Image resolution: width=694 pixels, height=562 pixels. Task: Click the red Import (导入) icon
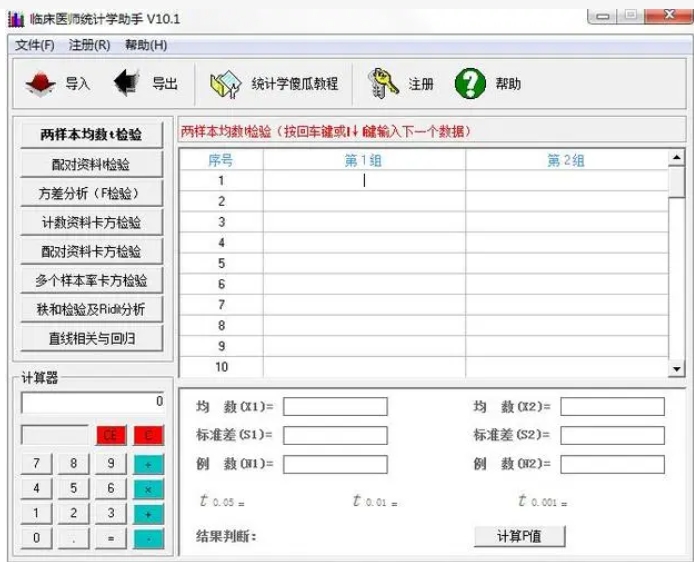tap(40, 83)
